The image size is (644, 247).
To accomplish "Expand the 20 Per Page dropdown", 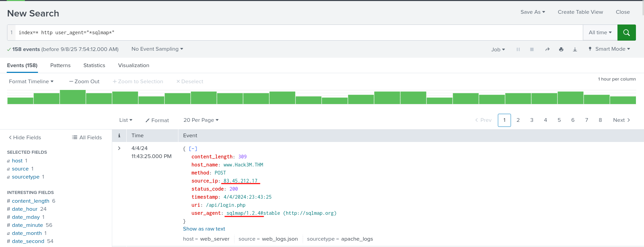I will point(201,120).
